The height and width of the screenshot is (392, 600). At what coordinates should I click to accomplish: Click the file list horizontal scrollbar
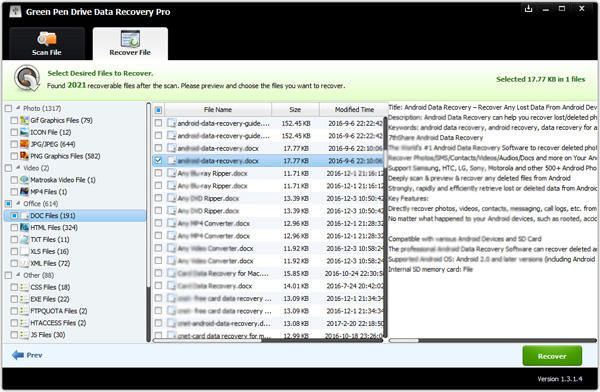[x=268, y=340]
